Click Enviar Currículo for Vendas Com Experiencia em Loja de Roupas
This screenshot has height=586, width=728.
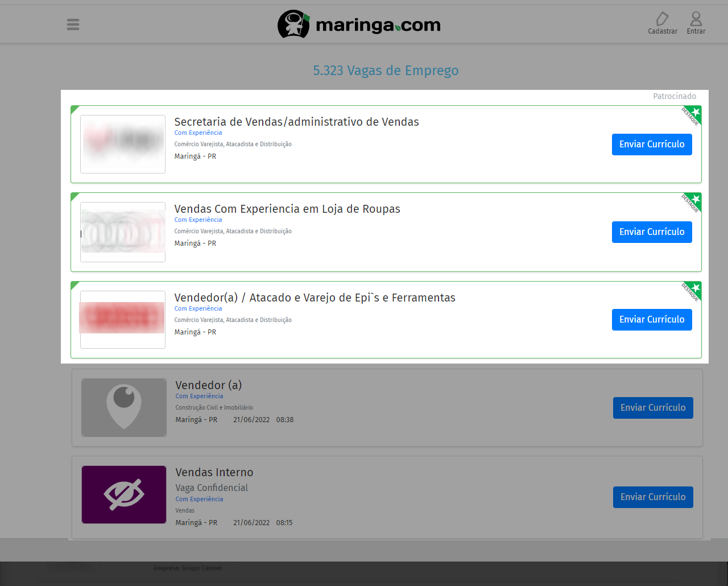652,232
